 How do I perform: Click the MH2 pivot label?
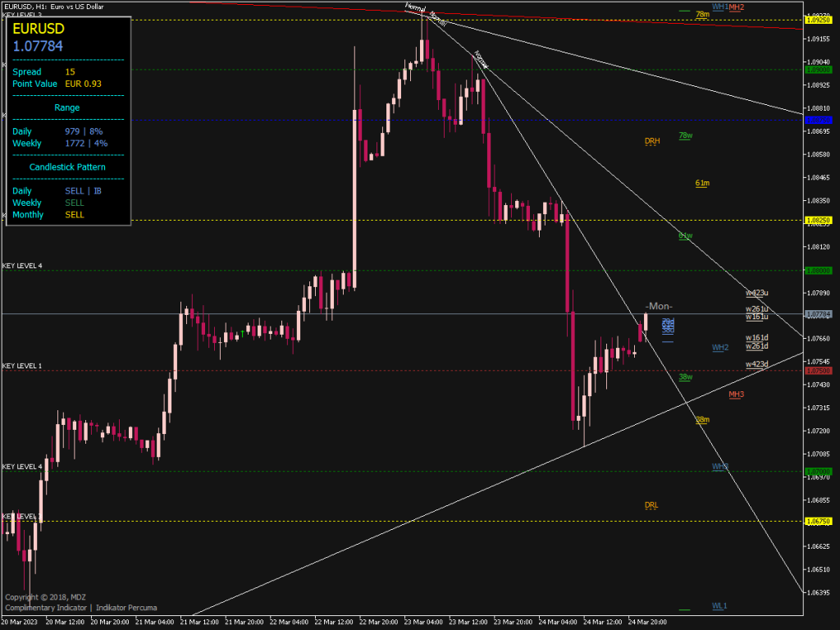737,7
